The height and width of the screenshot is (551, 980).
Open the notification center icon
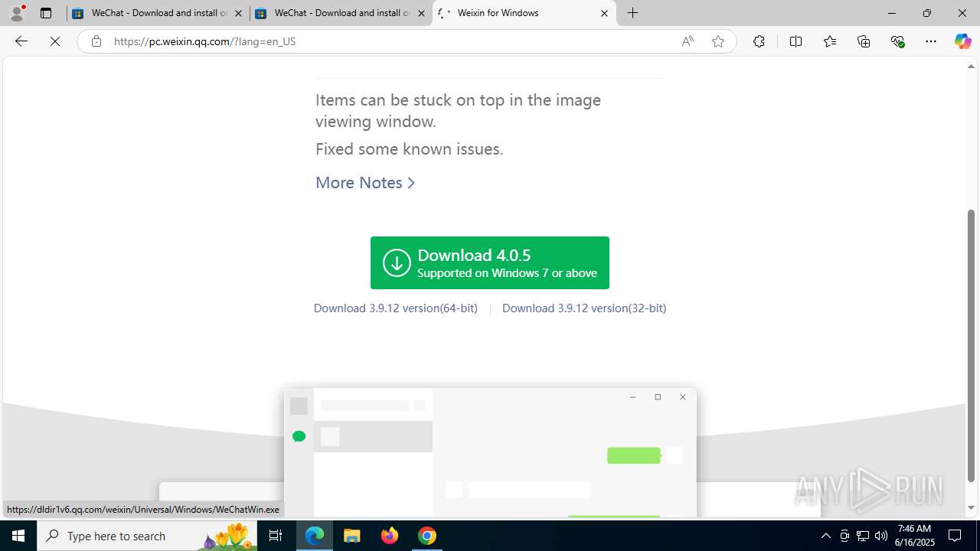[955, 536]
